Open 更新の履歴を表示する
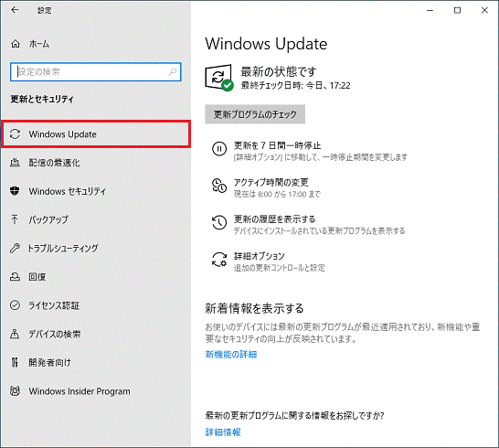 [x=274, y=219]
